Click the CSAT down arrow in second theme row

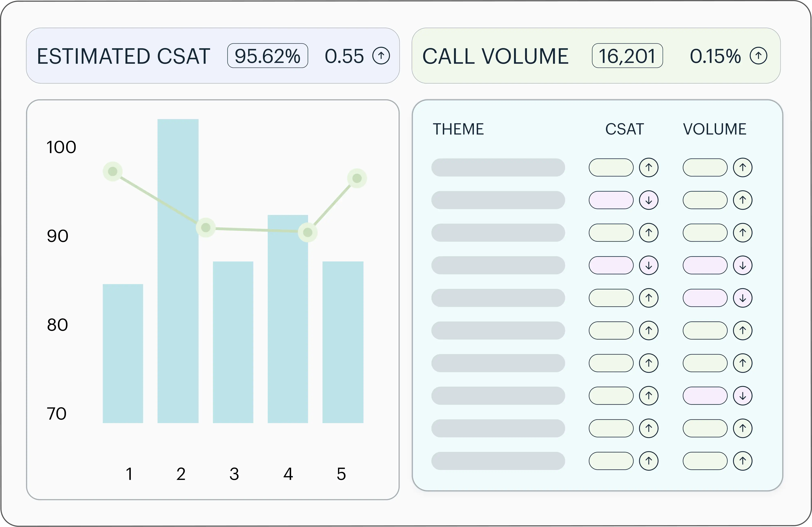[x=649, y=200]
